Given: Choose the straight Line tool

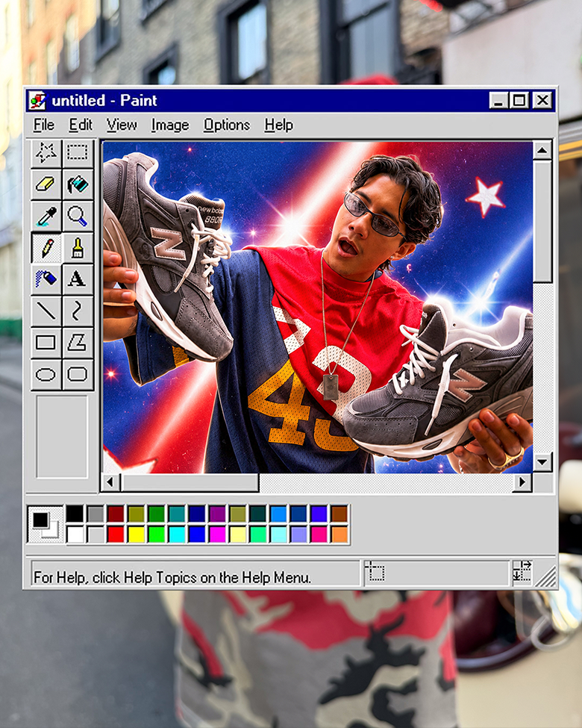Looking at the screenshot, I should 46,311.
